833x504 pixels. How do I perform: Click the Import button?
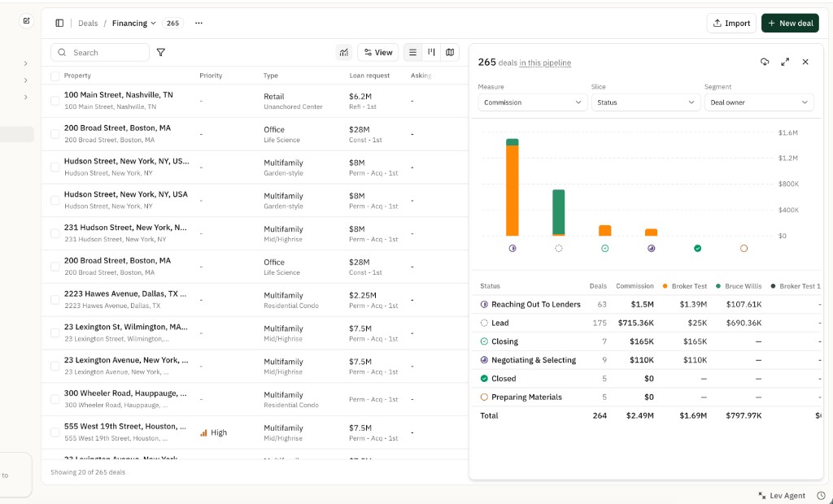tap(731, 23)
